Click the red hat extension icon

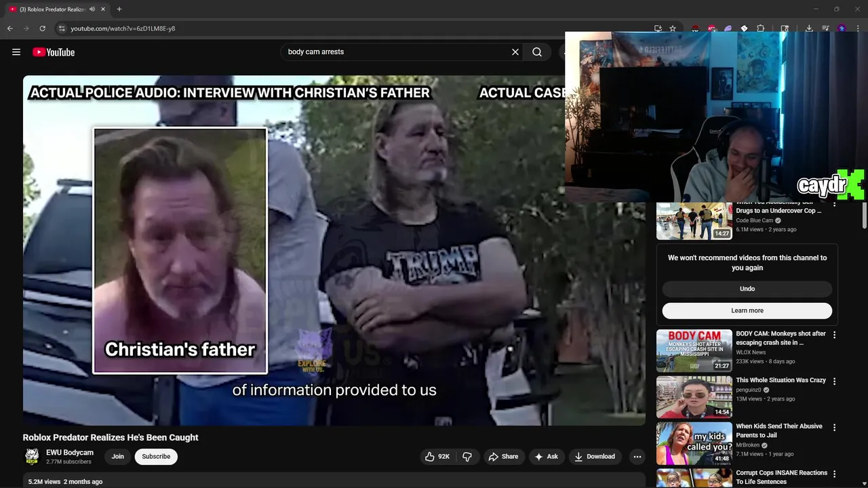(695, 28)
